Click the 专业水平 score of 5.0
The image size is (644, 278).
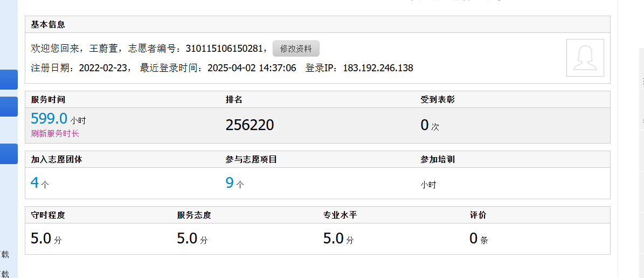(334, 238)
